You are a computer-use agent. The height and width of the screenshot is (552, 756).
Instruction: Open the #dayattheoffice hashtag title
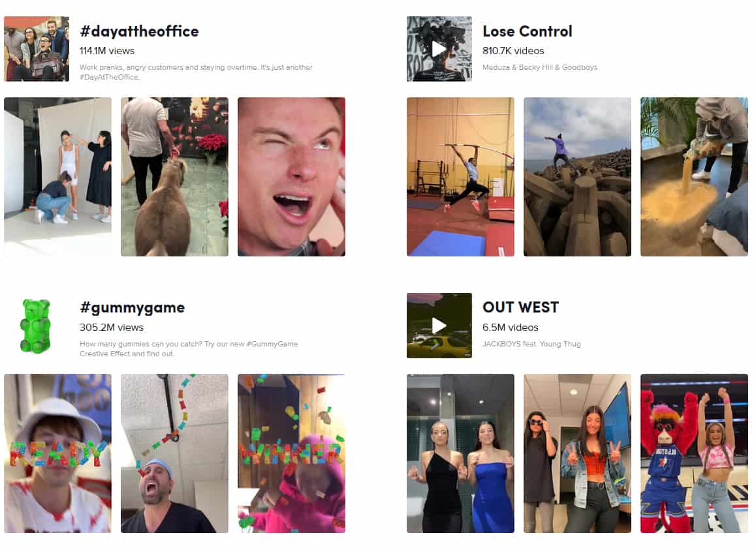(139, 31)
